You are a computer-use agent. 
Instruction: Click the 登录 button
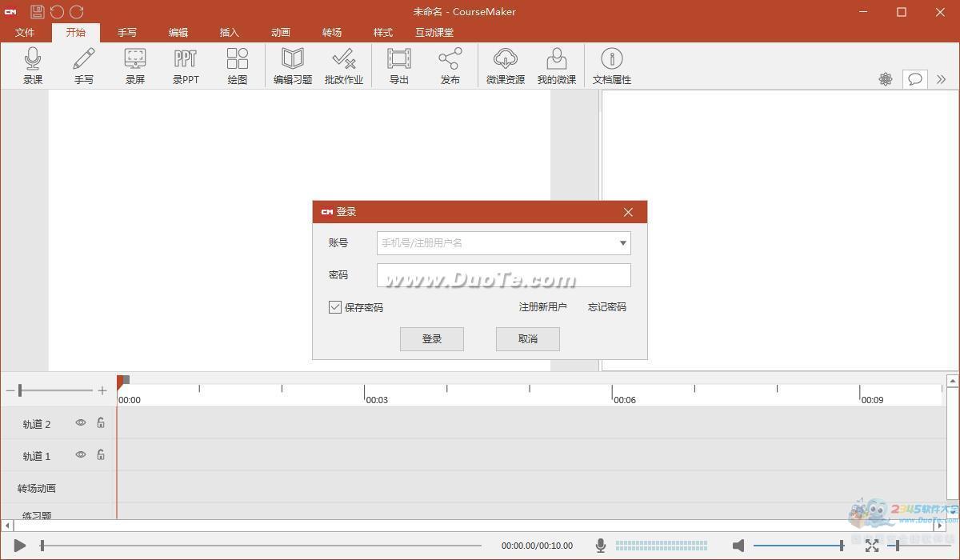click(x=432, y=339)
